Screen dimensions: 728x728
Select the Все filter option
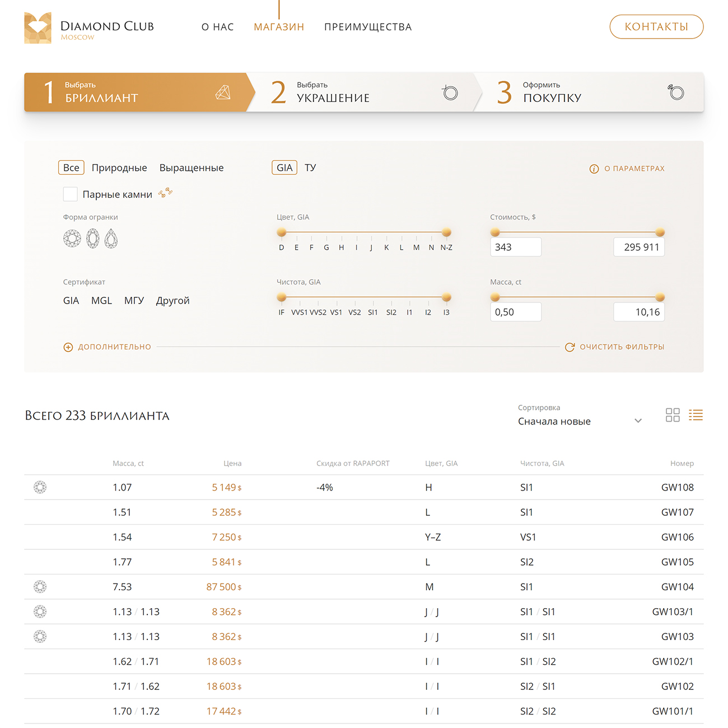pos(71,167)
